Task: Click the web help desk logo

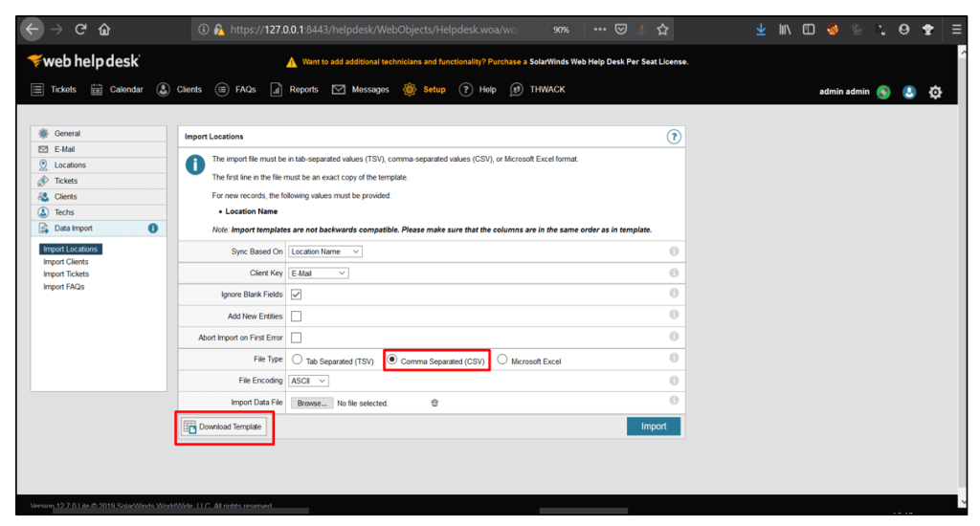Action: click(x=84, y=60)
